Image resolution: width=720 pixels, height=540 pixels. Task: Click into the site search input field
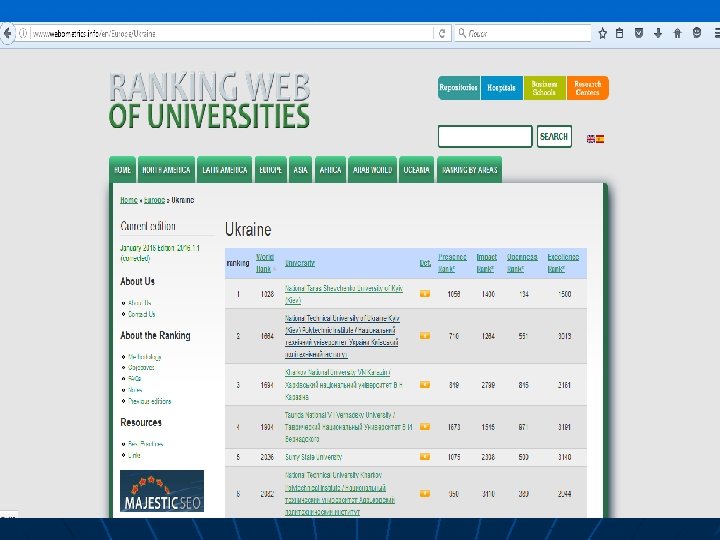(485, 136)
